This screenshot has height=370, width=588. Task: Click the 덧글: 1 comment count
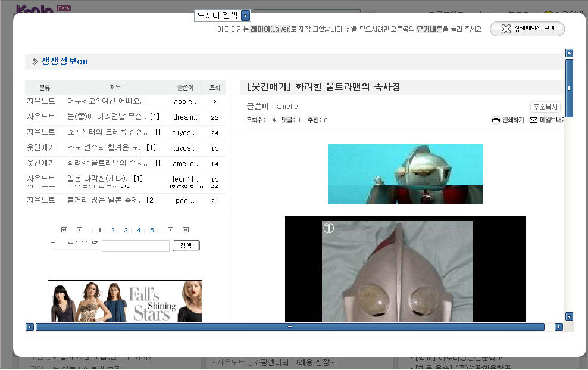(292, 120)
